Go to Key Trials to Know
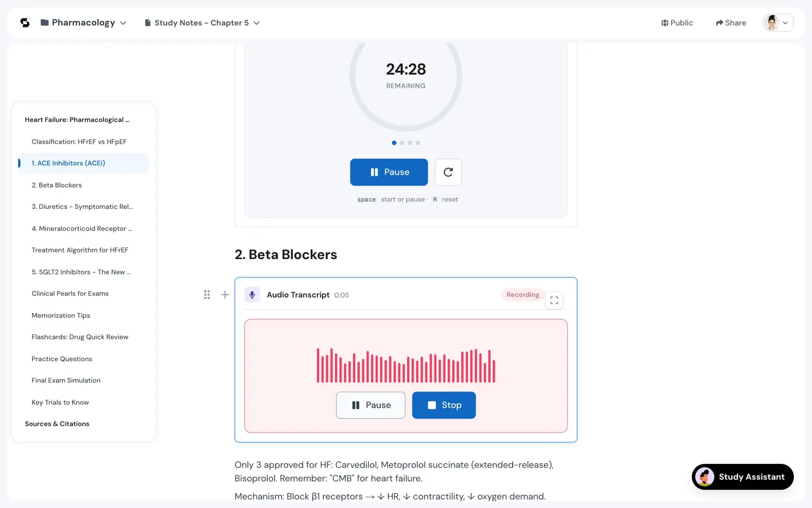Viewport: 812px width, 508px height. pos(60,402)
